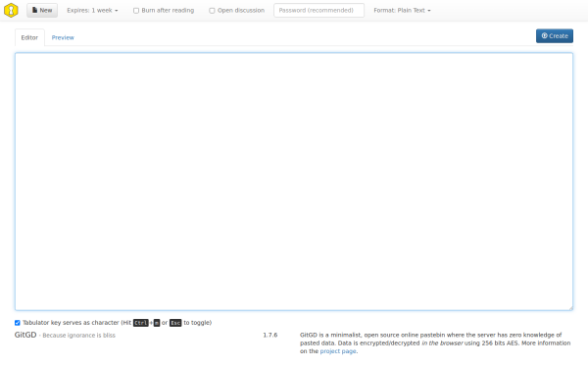Viewport: 588px width, 368px height.
Task: Open the Expires: 1 week dropdown
Action: 92,11
